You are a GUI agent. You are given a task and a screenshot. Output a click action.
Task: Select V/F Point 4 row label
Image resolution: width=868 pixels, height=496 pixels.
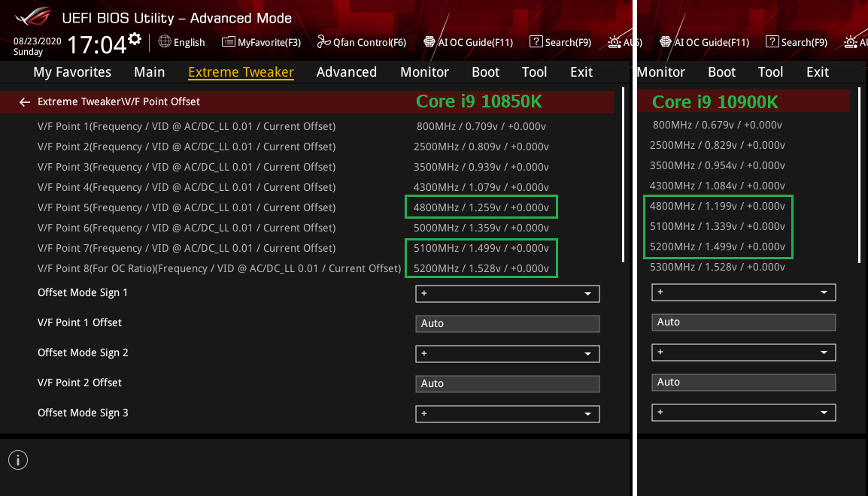187,187
